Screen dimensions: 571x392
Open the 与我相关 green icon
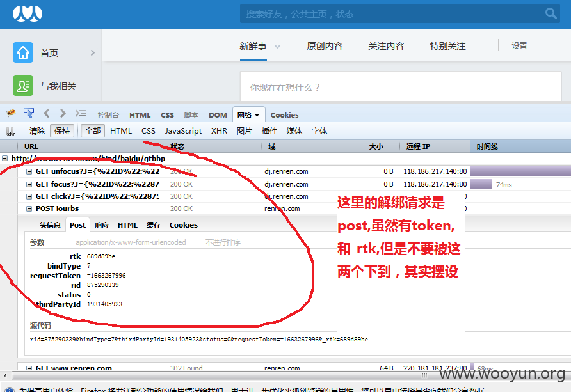coord(23,86)
